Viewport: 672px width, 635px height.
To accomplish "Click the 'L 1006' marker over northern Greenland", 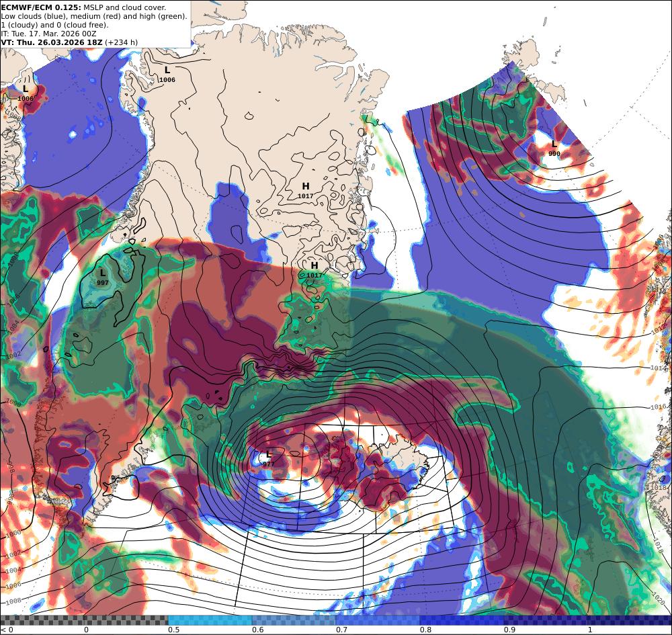I will pyautogui.click(x=167, y=74).
